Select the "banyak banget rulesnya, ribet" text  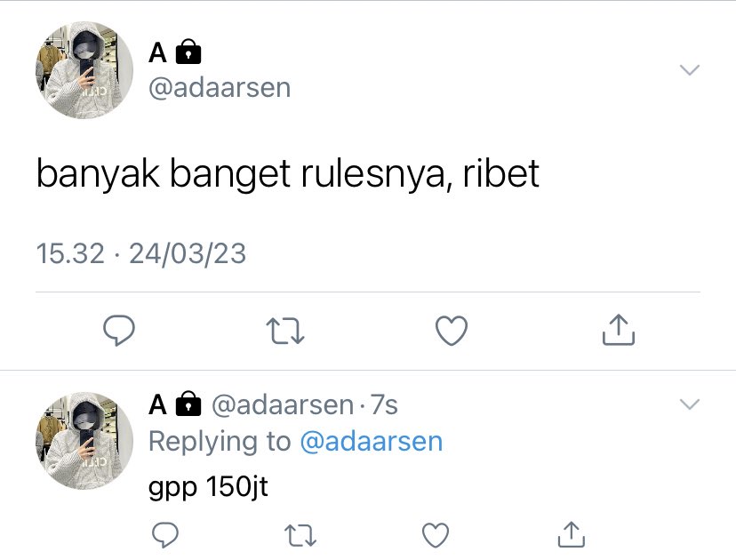tap(288, 174)
